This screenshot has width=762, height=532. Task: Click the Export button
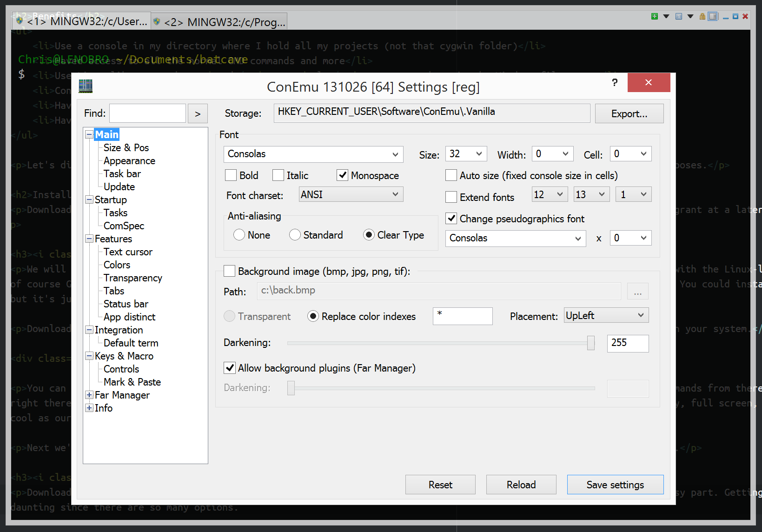[x=629, y=113]
